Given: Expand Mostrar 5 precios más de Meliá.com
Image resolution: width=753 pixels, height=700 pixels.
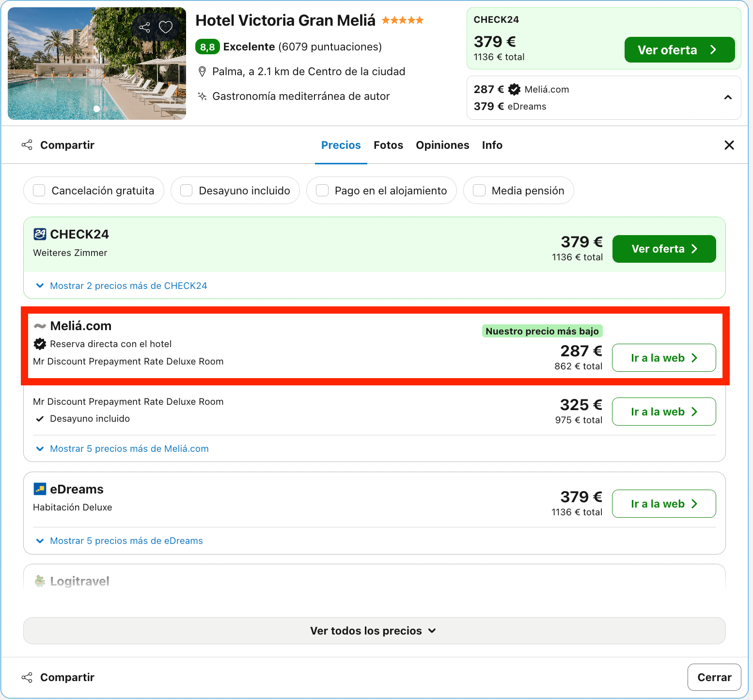Looking at the screenshot, I should (123, 448).
